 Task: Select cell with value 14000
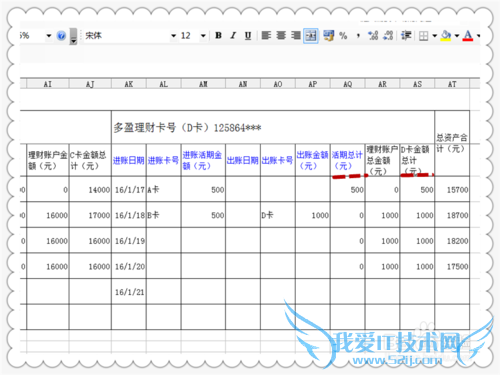[x=90, y=189]
